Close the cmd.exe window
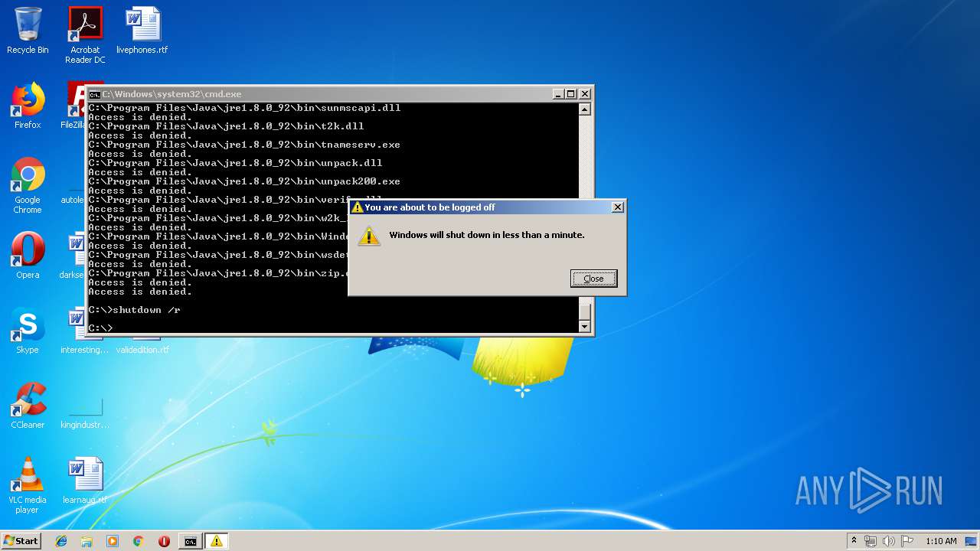The image size is (980, 551). pyautogui.click(x=585, y=94)
